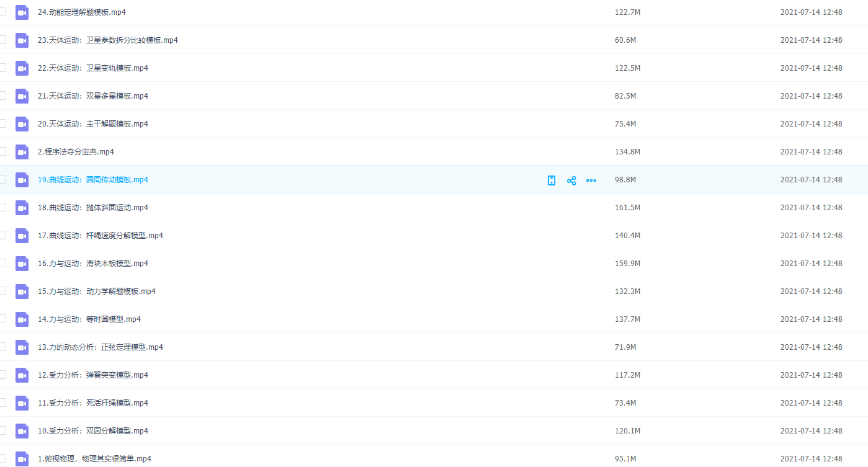
Task: Play 12.受力分析：弹簧突变模型.mp4 by its name
Action: pos(92,375)
